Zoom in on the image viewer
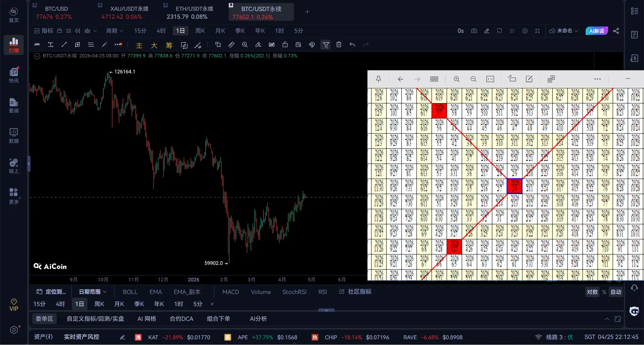644x345 pixels. tap(457, 79)
